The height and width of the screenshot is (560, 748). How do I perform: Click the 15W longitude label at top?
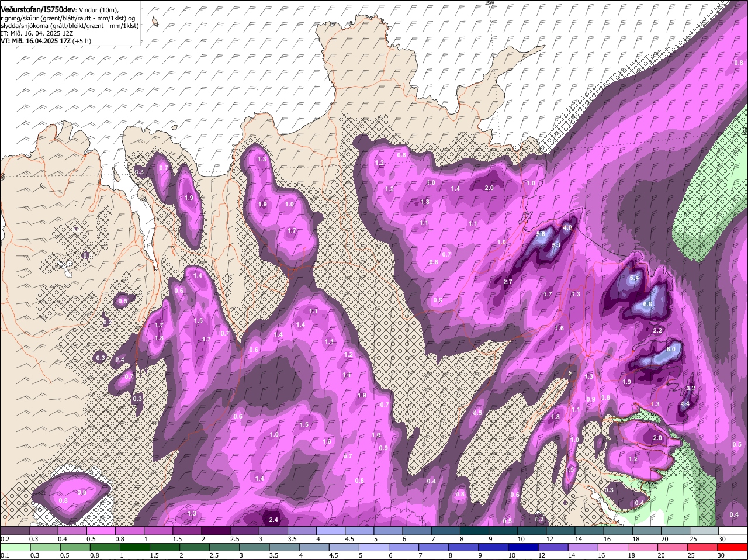point(489,4)
